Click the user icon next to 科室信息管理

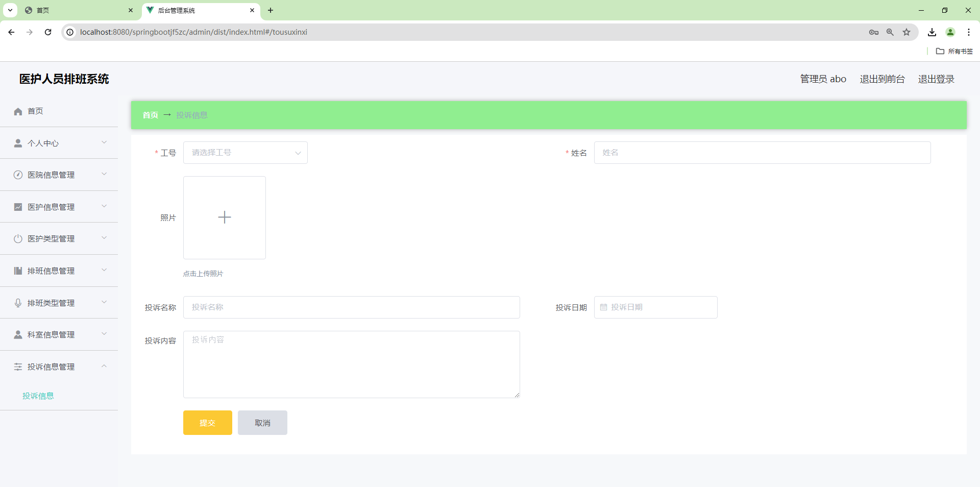[18, 334]
